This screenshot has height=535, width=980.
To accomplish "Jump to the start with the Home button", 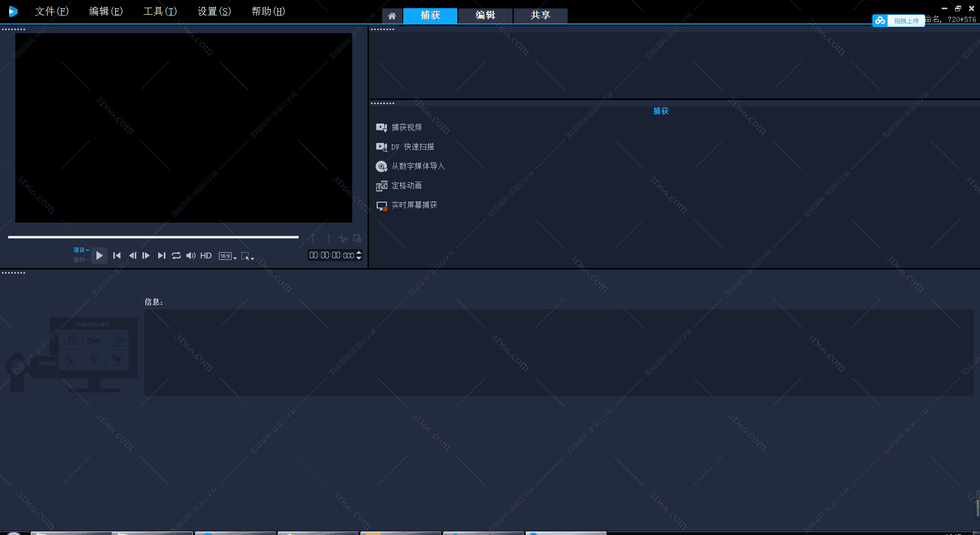I will [117, 256].
